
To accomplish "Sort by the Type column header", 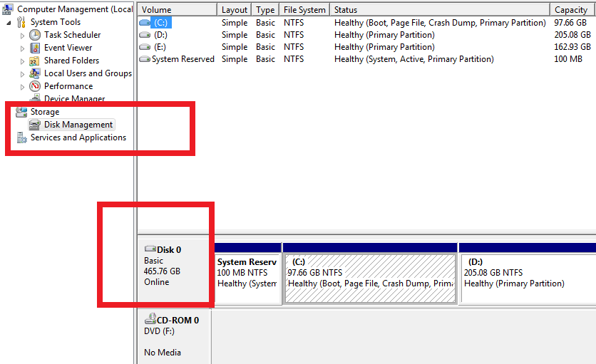I will 265,10.
